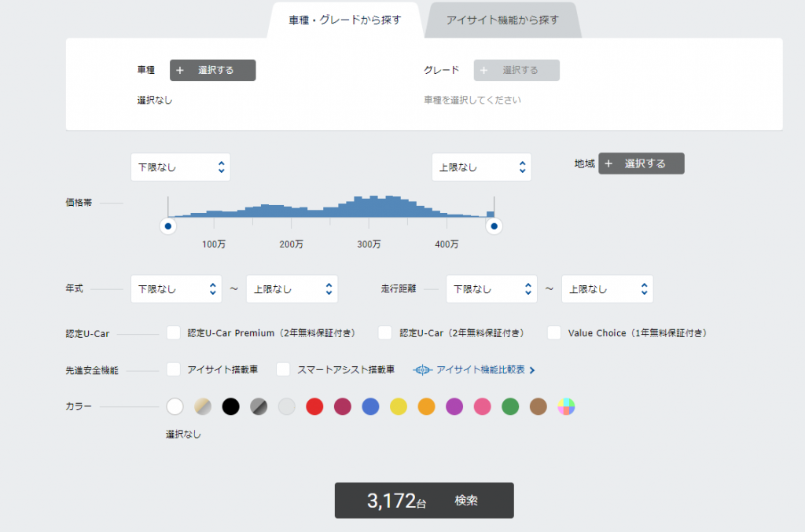
Task: Click price histogram chart
Action: (331, 207)
